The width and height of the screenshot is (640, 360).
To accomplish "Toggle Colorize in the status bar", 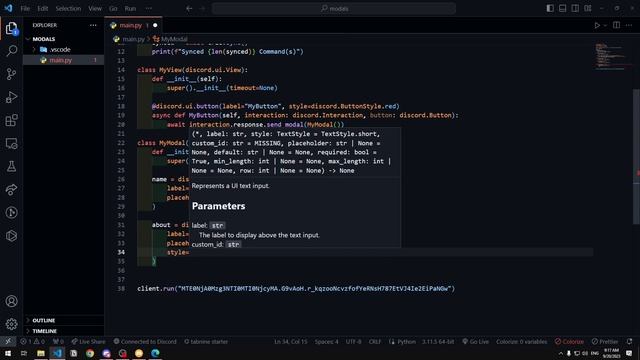I will [569, 342].
